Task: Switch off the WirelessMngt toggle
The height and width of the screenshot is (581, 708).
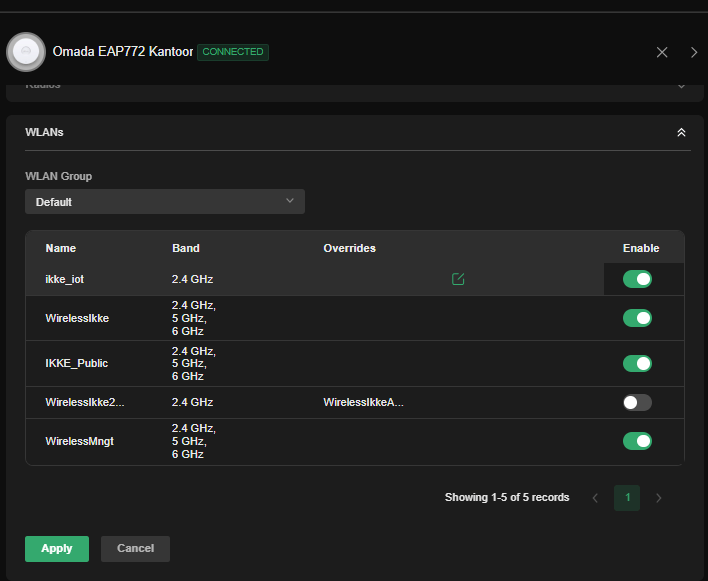Action: 637,441
